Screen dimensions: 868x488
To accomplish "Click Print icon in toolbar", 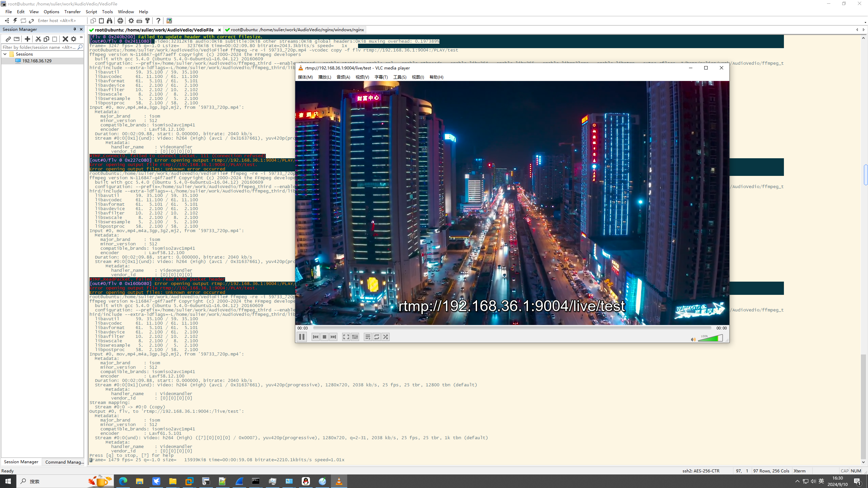I will pyautogui.click(x=120, y=21).
